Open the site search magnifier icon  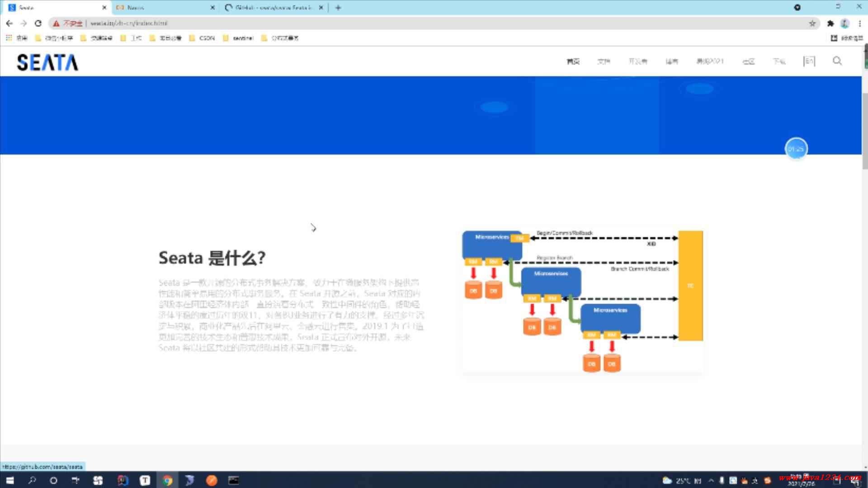pyautogui.click(x=837, y=61)
